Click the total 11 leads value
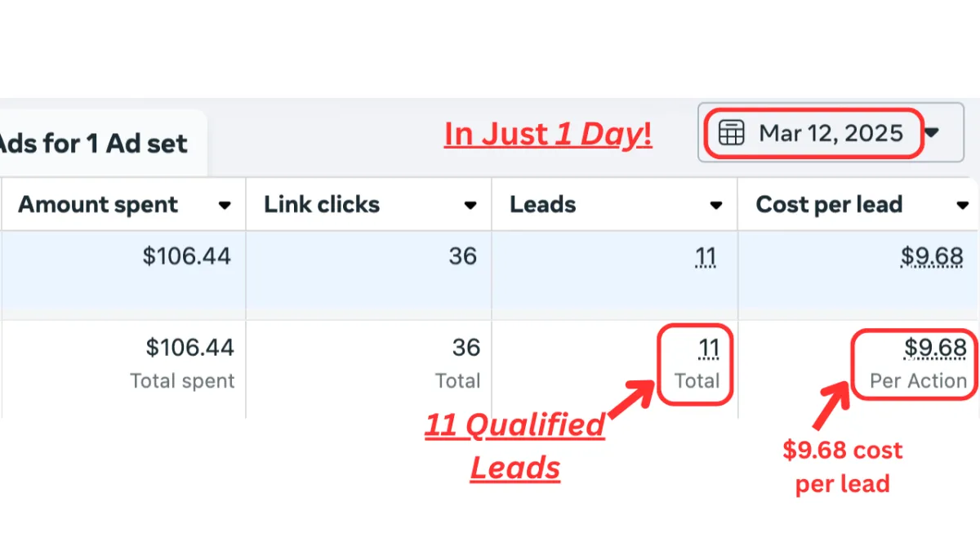The width and height of the screenshot is (980, 551). [709, 349]
